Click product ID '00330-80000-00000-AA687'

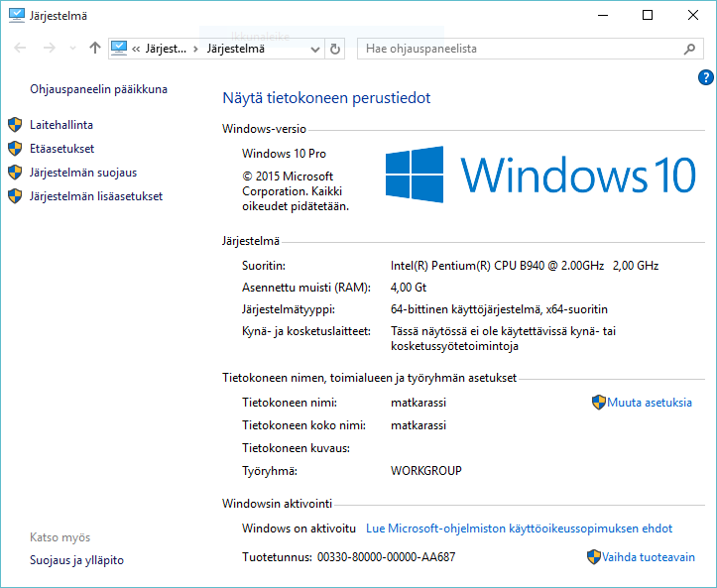(387, 557)
